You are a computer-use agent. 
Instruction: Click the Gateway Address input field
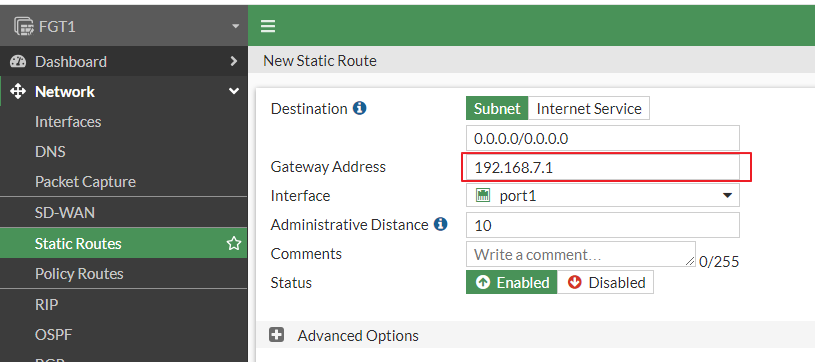(x=603, y=167)
